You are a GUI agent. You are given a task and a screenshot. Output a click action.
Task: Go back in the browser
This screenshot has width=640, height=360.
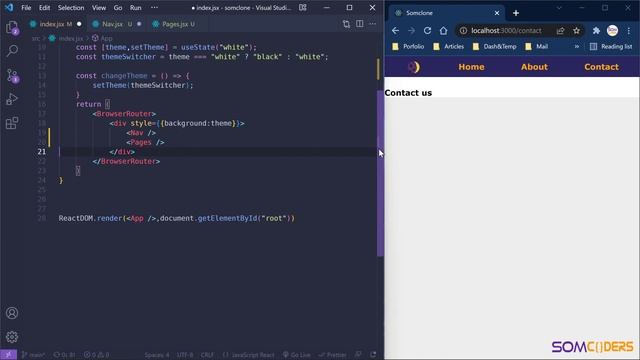point(395,31)
